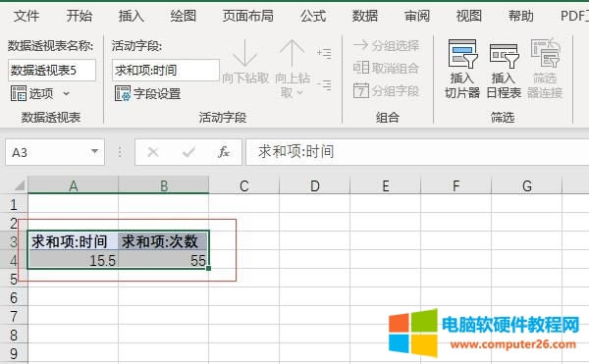Open the 页面布局 tab
The width and height of the screenshot is (589, 364).
248,16
